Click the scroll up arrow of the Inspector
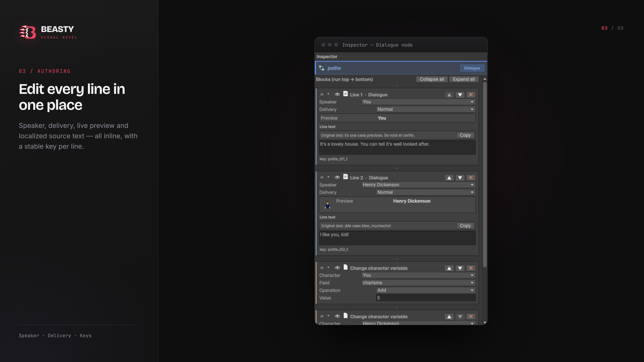The height and width of the screenshot is (362, 644). [x=485, y=79]
